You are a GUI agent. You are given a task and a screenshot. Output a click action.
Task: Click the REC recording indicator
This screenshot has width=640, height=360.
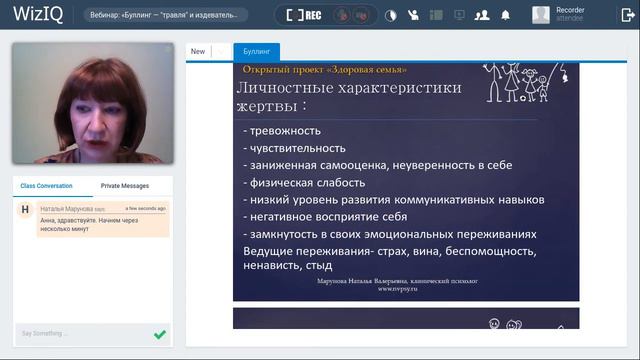click(x=304, y=16)
